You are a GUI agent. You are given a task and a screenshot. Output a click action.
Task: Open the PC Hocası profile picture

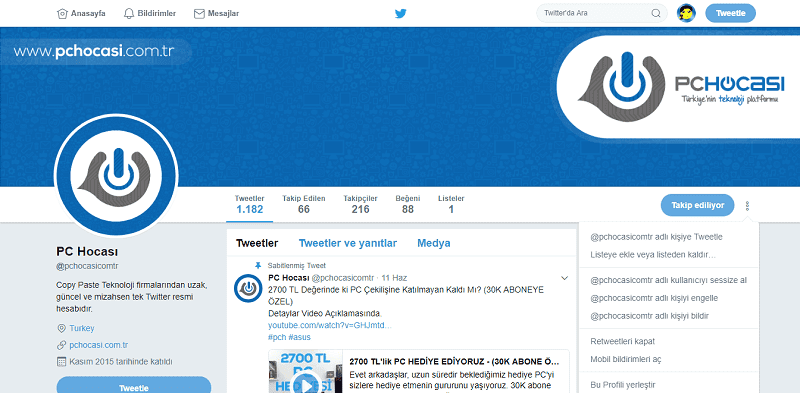click(x=116, y=175)
